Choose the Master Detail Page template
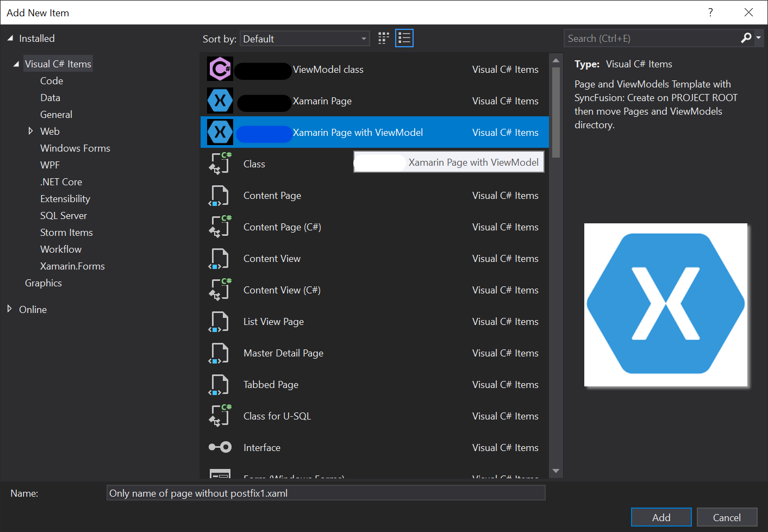This screenshot has width=768, height=532. 283,353
